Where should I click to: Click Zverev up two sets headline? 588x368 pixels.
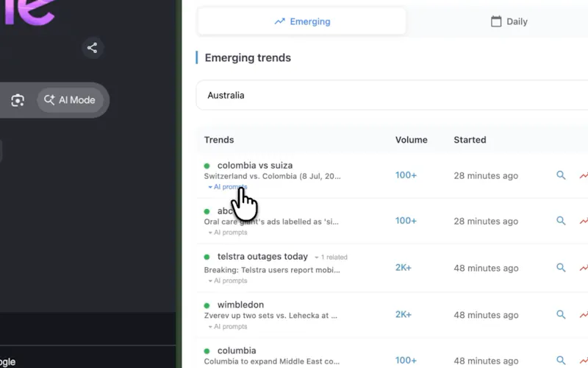pos(270,316)
